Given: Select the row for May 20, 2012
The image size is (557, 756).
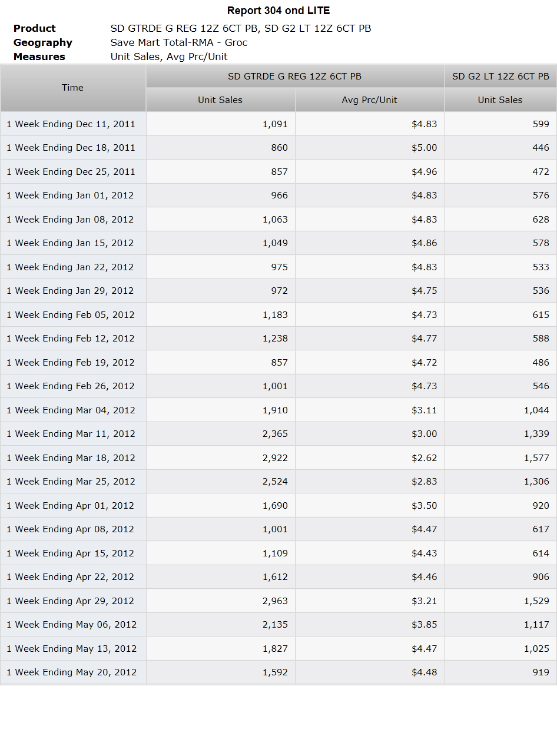Looking at the screenshot, I should pos(278,672).
